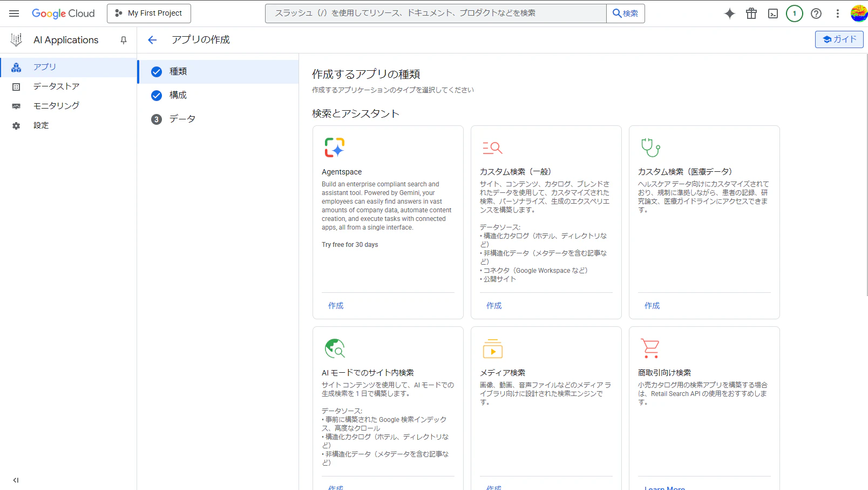Click the メディア検索 title
Viewport: 868px width, 490px height.
[503, 373]
